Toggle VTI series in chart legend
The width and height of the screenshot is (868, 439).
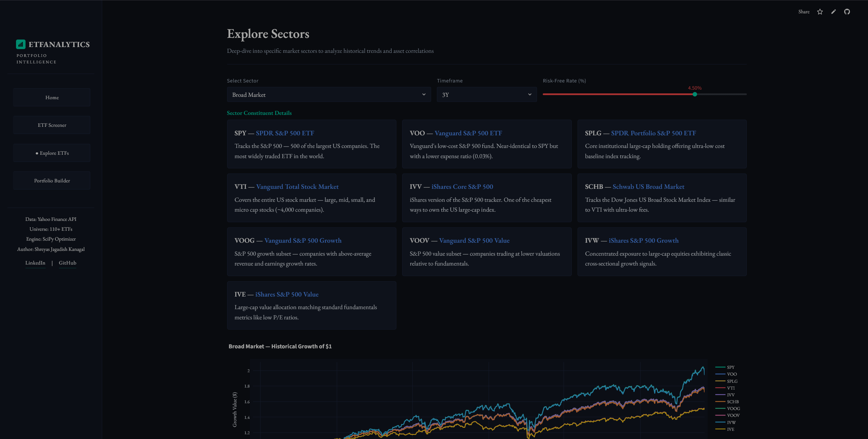[x=725, y=388]
